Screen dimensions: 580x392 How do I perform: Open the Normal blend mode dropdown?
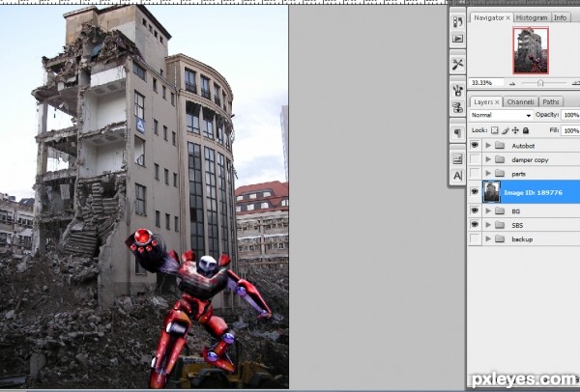501,115
